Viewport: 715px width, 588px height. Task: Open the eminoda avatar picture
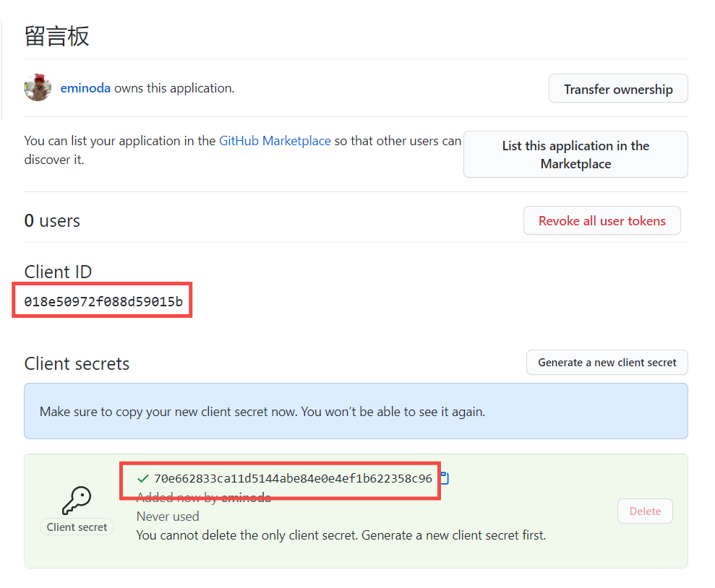click(x=38, y=88)
